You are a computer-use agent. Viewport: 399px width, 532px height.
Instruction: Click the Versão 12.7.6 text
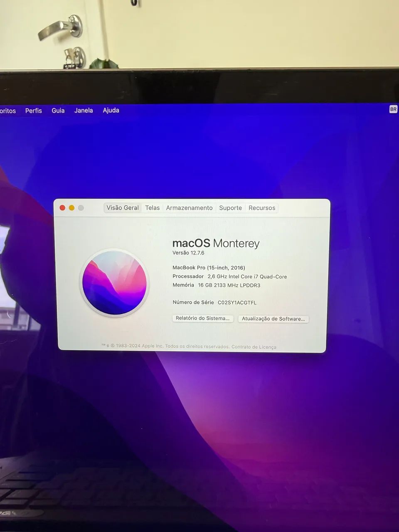point(188,253)
